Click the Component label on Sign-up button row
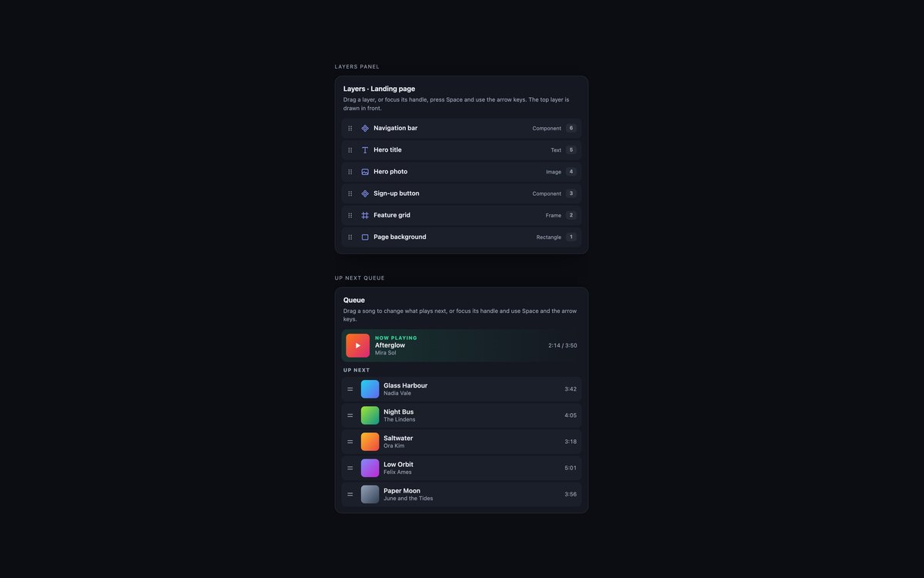 click(x=547, y=193)
